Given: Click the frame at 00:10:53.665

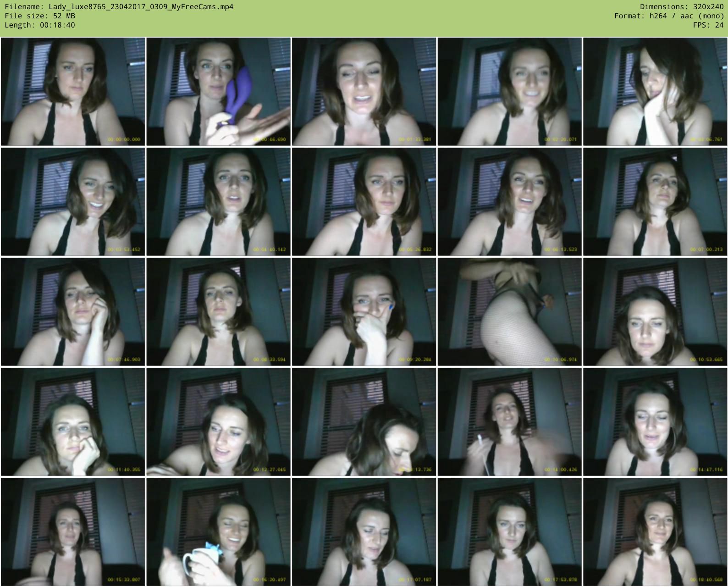Looking at the screenshot, I should 655,312.
